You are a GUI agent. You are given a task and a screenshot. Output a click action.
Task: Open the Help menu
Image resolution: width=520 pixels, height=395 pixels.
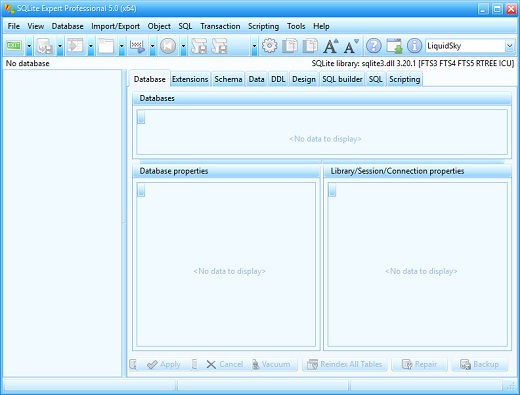point(321,26)
